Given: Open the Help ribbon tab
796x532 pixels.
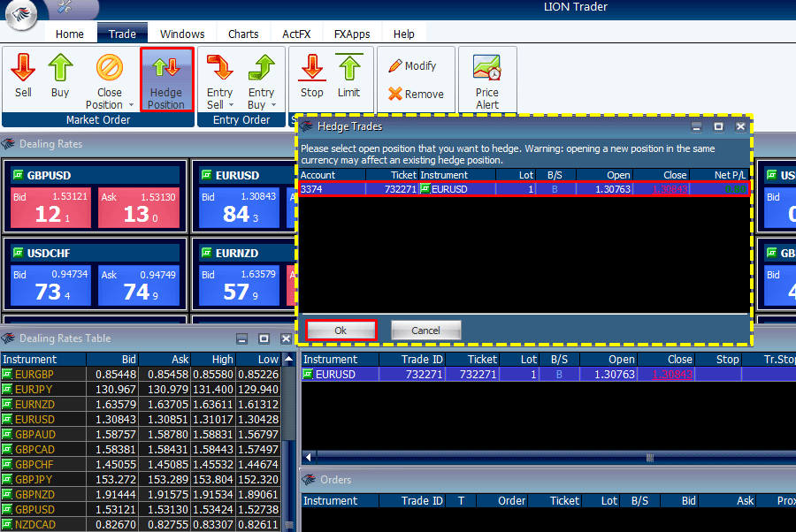Looking at the screenshot, I should [403, 34].
